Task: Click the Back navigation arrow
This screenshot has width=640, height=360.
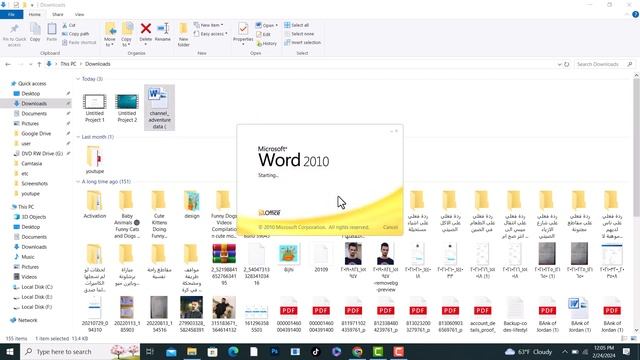Action: [x=8, y=64]
